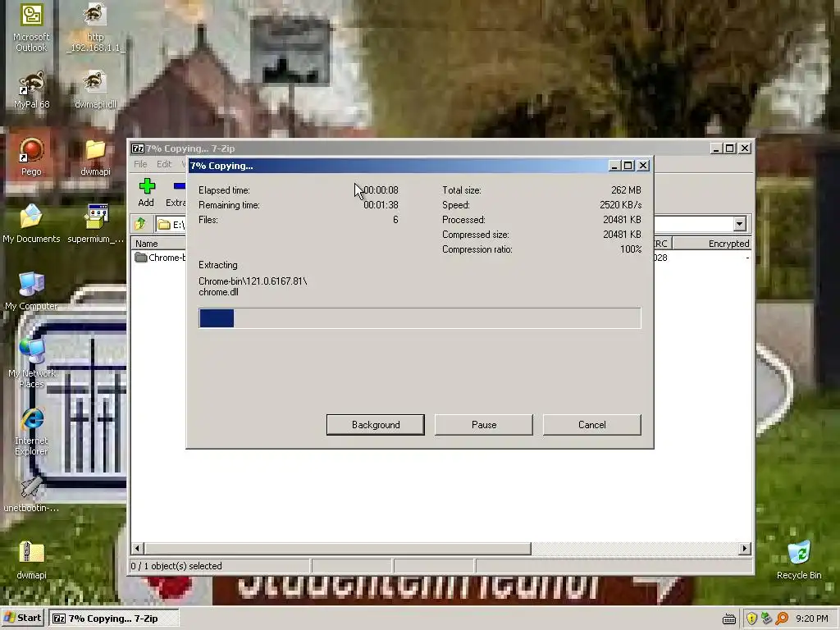Click the '0 / 1 object(s) selected' status text
The height and width of the screenshot is (630, 840).
(176, 566)
